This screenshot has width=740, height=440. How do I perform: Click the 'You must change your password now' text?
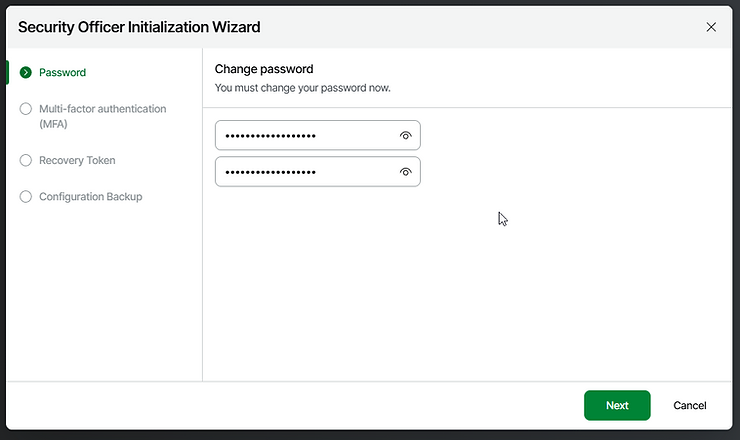coord(302,88)
